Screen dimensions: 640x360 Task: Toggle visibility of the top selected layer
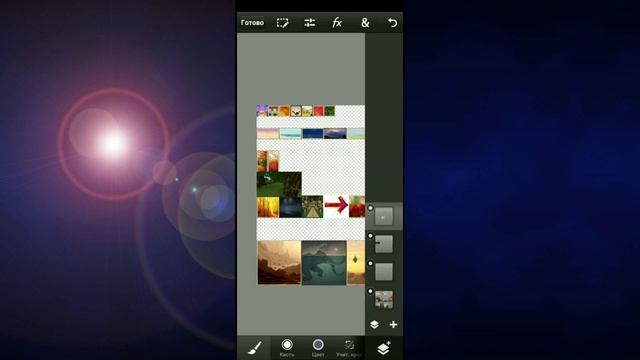(370, 208)
